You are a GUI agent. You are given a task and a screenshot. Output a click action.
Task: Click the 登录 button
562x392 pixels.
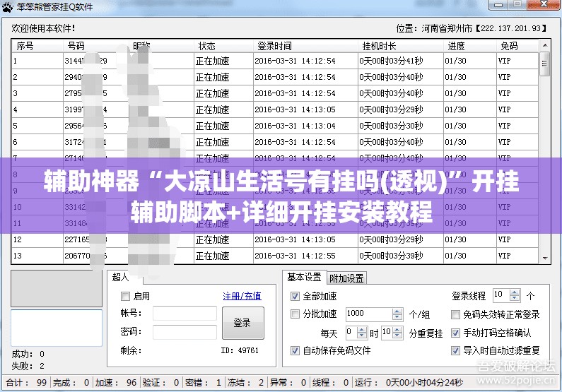point(243,323)
